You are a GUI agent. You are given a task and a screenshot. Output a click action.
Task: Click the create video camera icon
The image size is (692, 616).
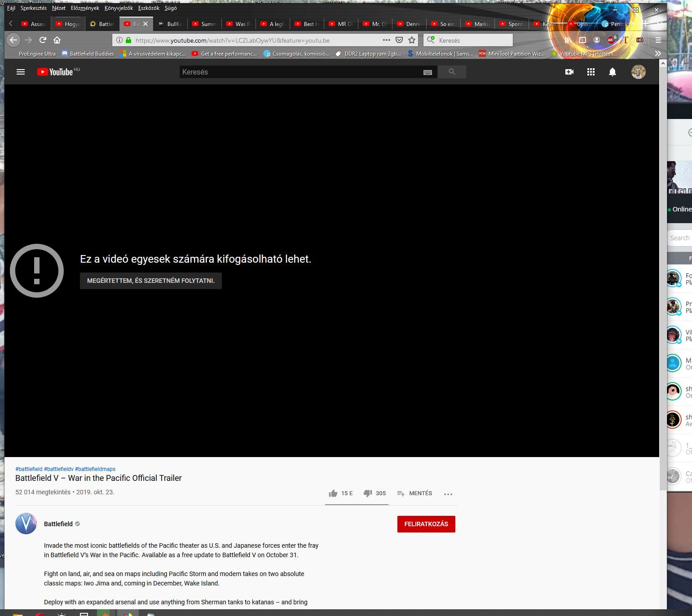click(x=569, y=72)
